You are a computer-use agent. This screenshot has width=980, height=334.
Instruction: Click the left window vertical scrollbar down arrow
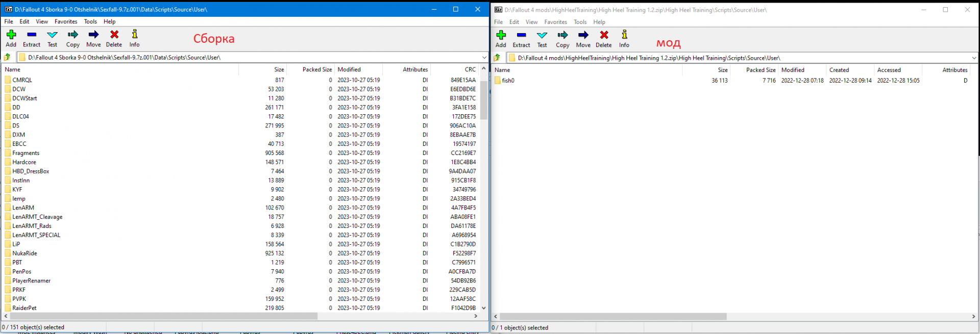pos(483,308)
